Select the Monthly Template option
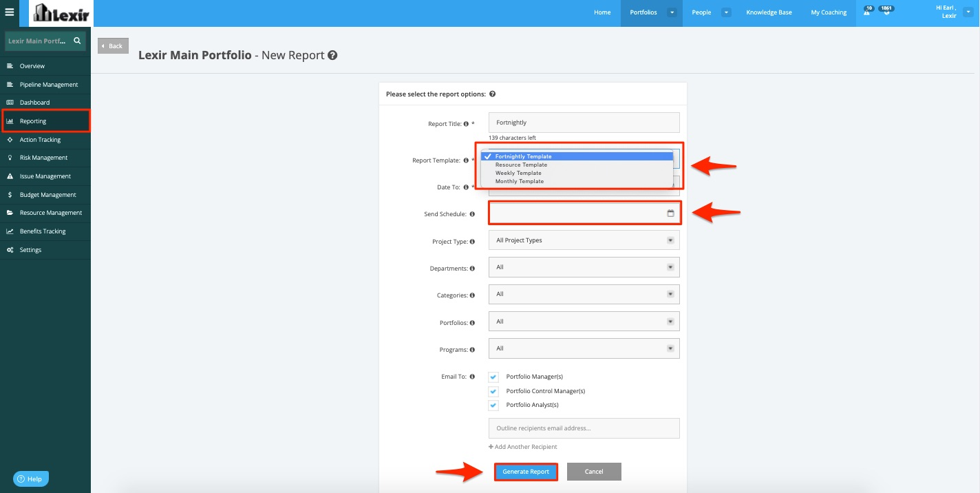 tap(577, 181)
